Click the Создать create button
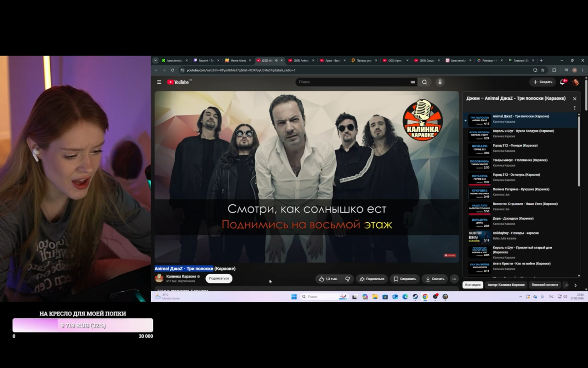 click(x=543, y=82)
